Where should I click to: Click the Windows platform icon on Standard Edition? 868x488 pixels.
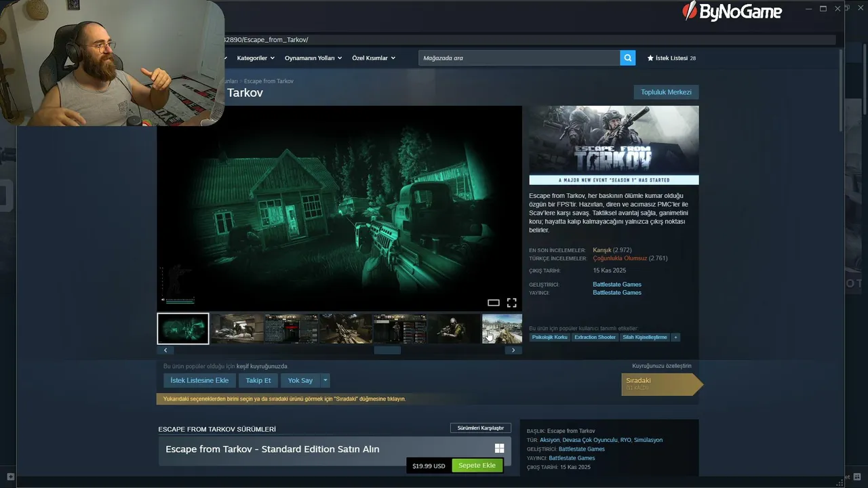(x=499, y=448)
